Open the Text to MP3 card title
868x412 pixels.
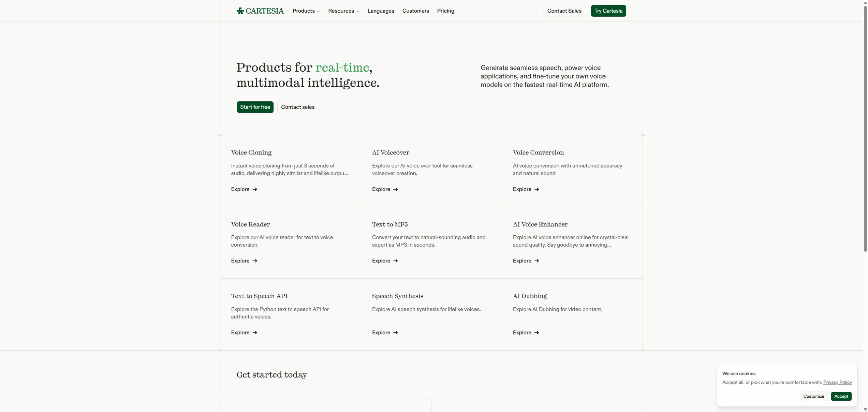coord(389,224)
